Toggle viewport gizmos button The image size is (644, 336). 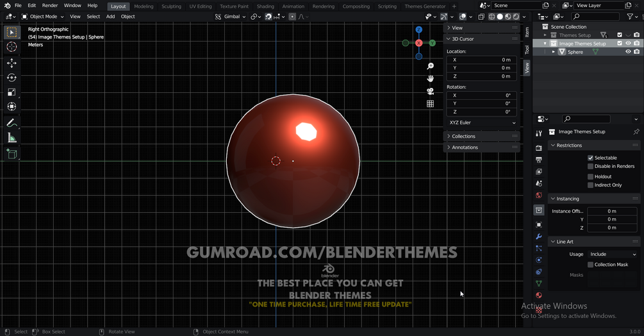coord(444,17)
